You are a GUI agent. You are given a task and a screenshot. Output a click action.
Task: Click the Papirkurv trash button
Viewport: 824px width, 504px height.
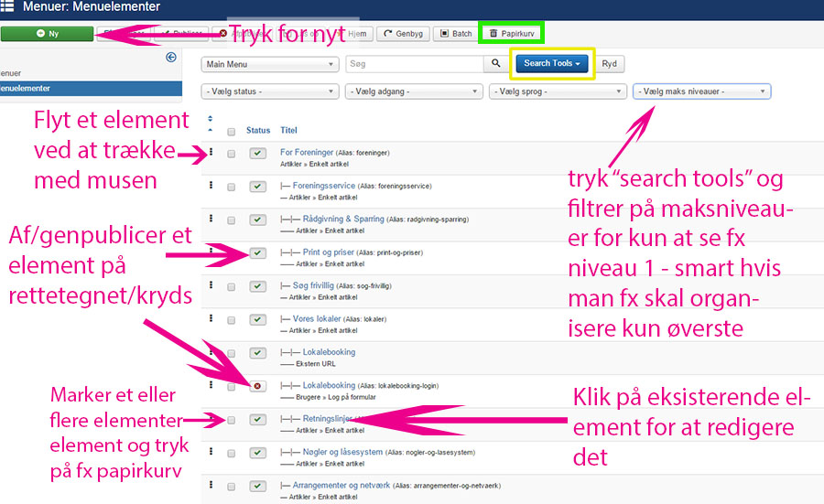[x=513, y=34]
